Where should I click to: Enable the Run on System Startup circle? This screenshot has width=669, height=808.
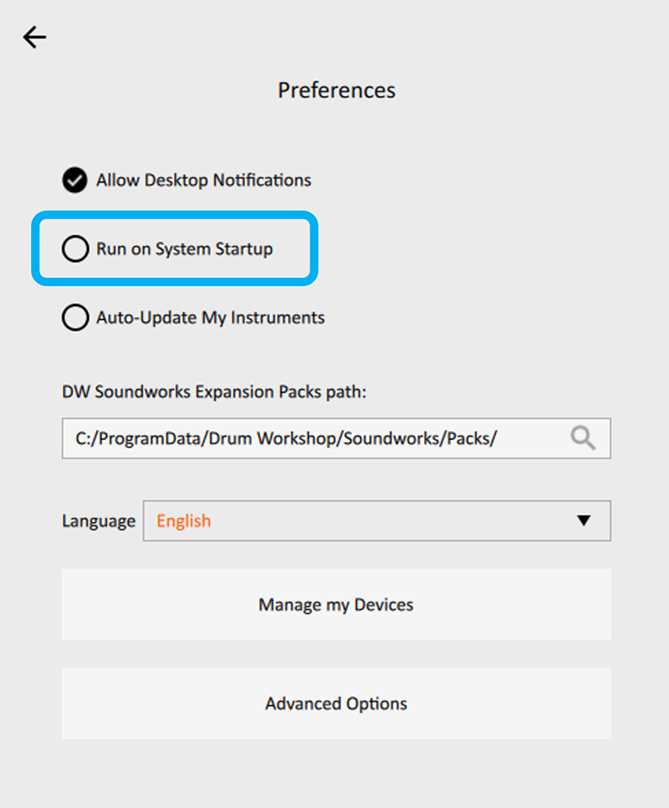(75, 249)
